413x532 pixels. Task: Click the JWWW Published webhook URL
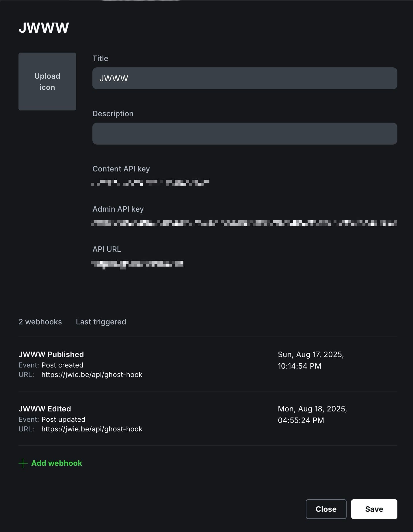point(92,375)
